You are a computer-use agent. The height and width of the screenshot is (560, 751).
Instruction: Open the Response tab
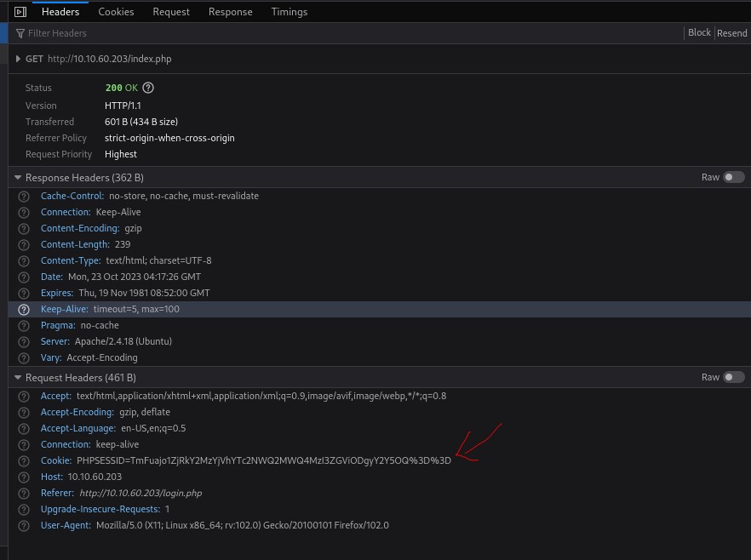230,12
